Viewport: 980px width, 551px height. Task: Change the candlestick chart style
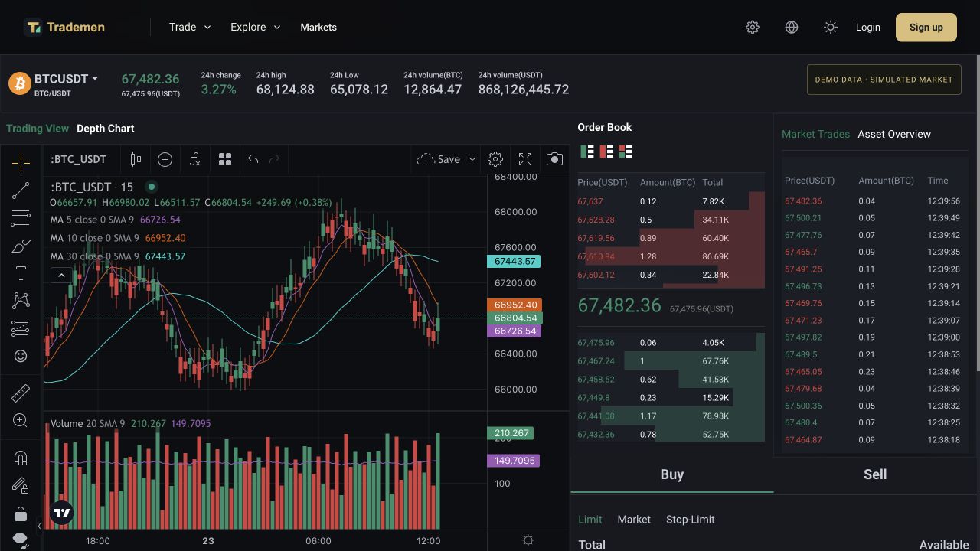tap(136, 159)
